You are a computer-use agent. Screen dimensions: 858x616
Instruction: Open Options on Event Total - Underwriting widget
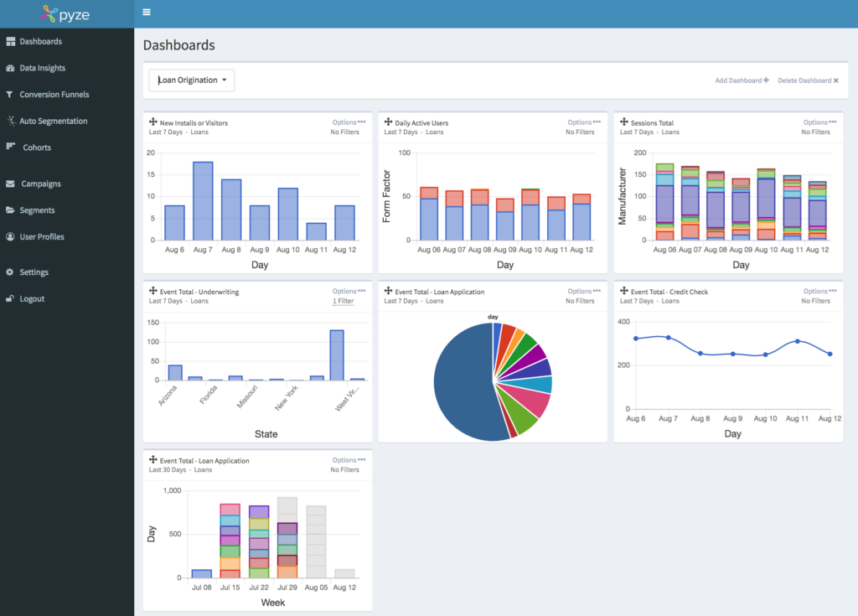[349, 292]
